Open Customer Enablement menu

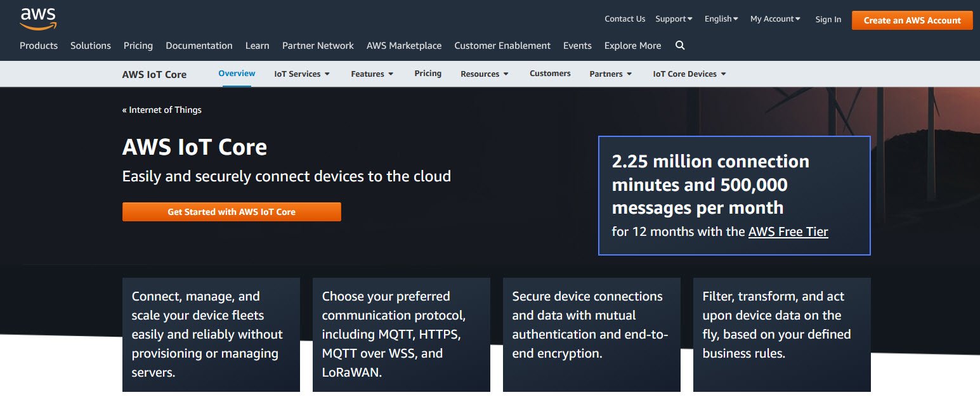pos(502,46)
